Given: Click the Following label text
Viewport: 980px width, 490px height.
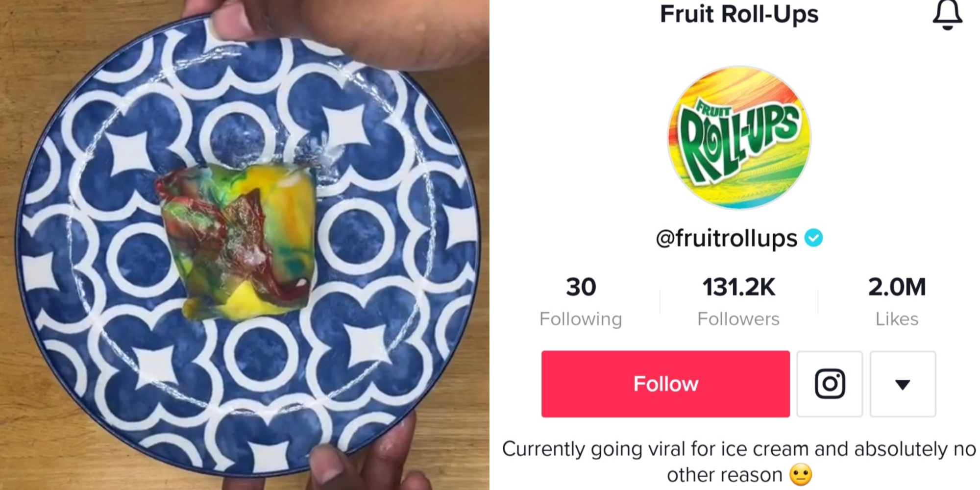Looking at the screenshot, I should (581, 319).
